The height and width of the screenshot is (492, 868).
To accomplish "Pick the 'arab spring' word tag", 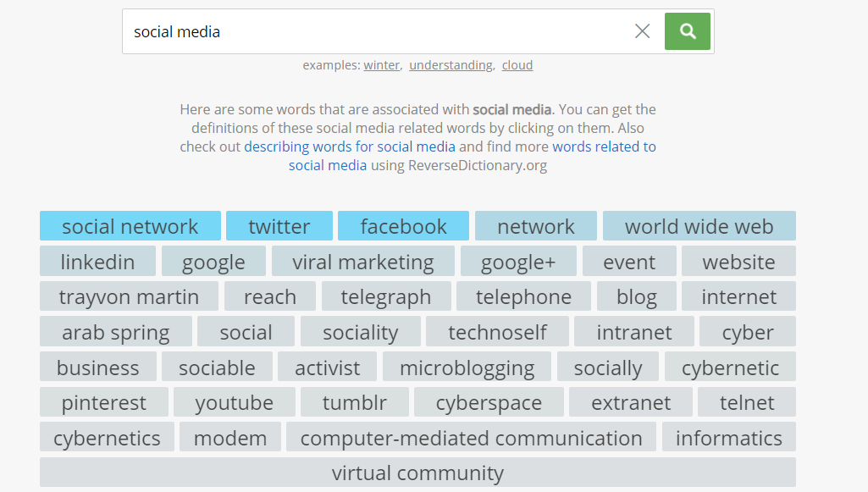I will [115, 333].
